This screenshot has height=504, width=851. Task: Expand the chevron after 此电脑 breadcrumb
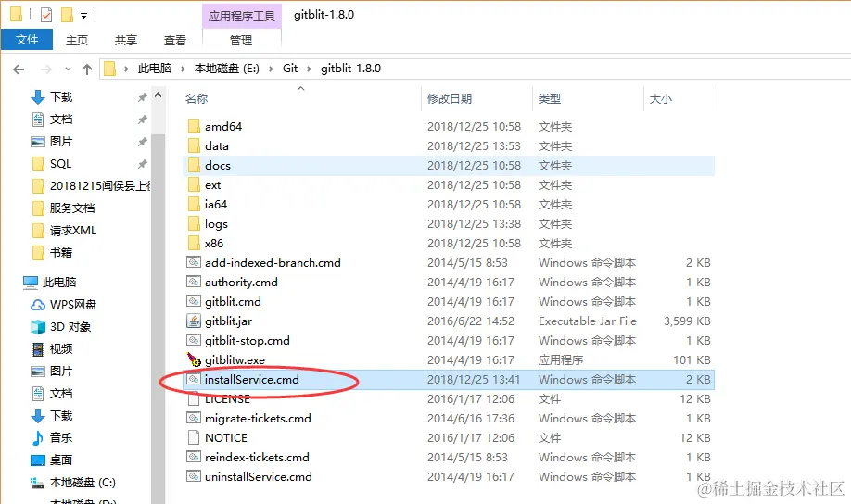click(183, 69)
